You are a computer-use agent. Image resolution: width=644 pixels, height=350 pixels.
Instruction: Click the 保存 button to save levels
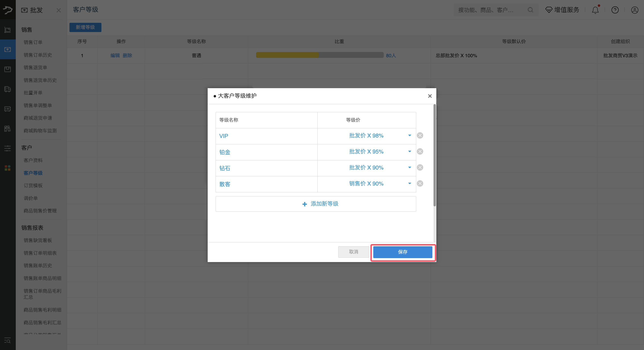(403, 252)
